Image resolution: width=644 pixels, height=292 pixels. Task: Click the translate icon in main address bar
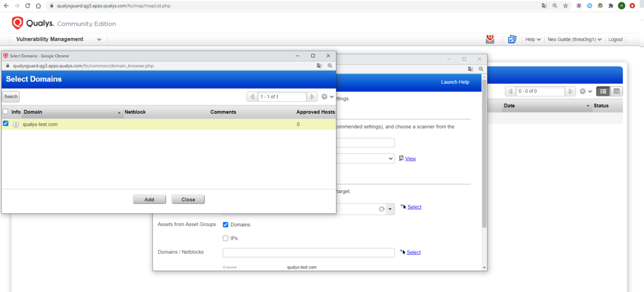pyautogui.click(x=544, y=5)
